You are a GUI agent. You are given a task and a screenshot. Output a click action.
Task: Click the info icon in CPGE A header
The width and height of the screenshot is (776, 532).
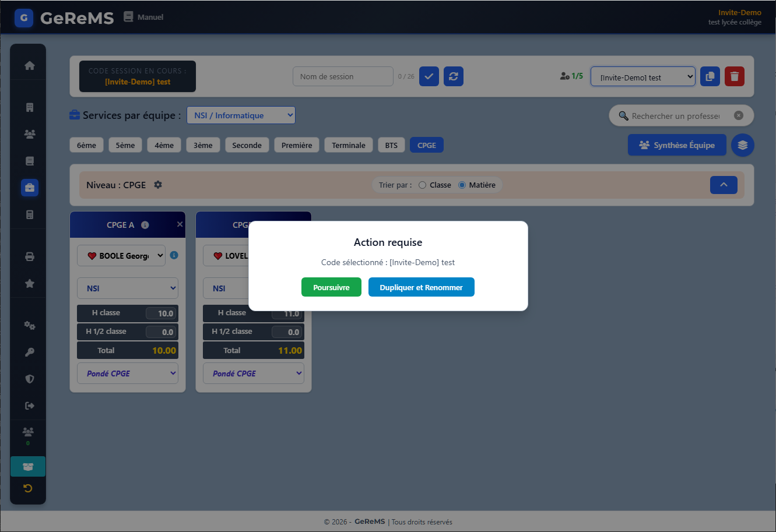pos(145,225)
